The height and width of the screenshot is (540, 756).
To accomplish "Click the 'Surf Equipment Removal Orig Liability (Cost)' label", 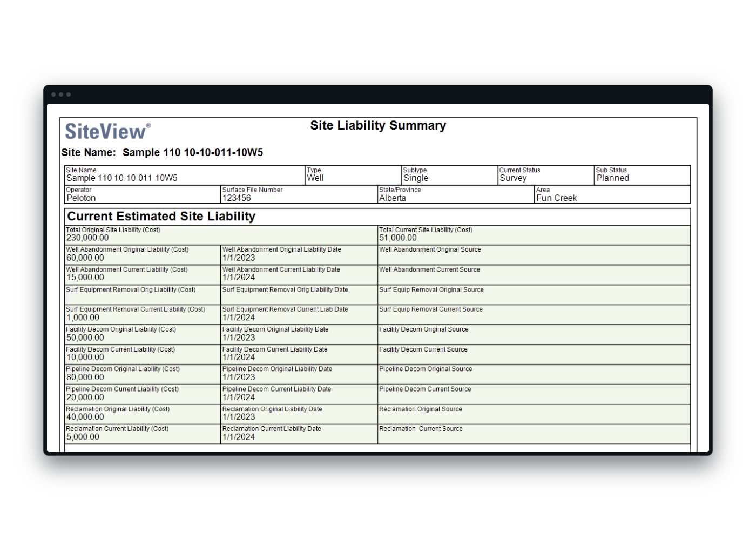I will point(131,290).
